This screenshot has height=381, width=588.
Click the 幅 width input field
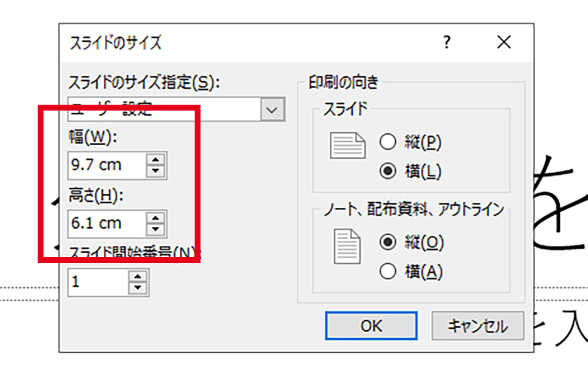[x=106, y=165]
